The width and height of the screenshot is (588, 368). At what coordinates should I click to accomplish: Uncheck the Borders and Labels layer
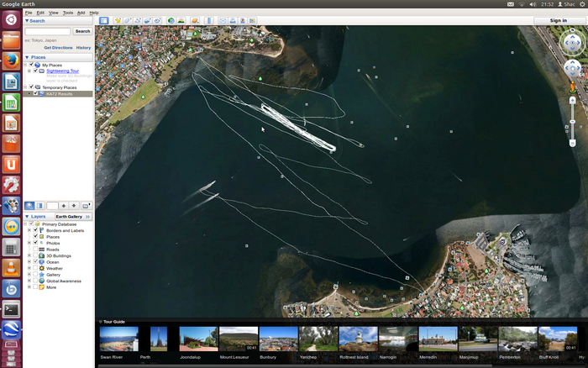pyautogui.click(x=35, y=230)
